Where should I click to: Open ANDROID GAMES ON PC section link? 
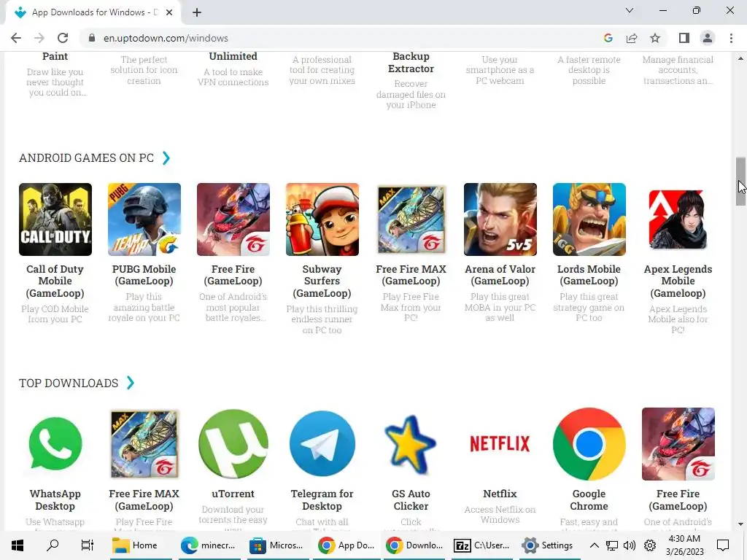pyautogui.click(x=86, y=158)
